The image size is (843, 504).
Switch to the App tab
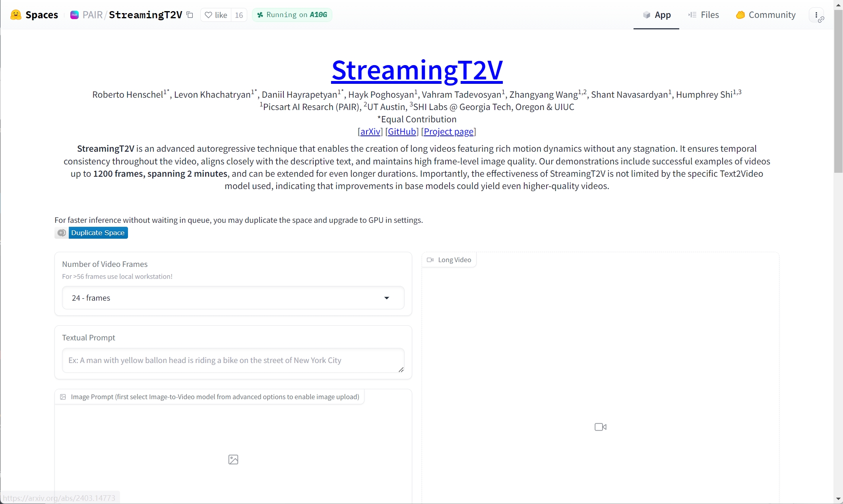point(657,15)
